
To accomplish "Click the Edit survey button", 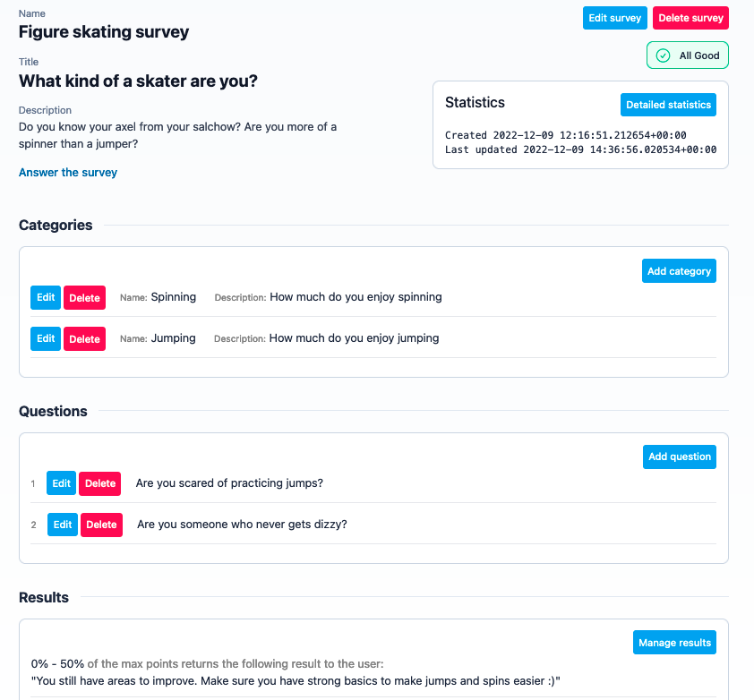I will click(614, 18).
